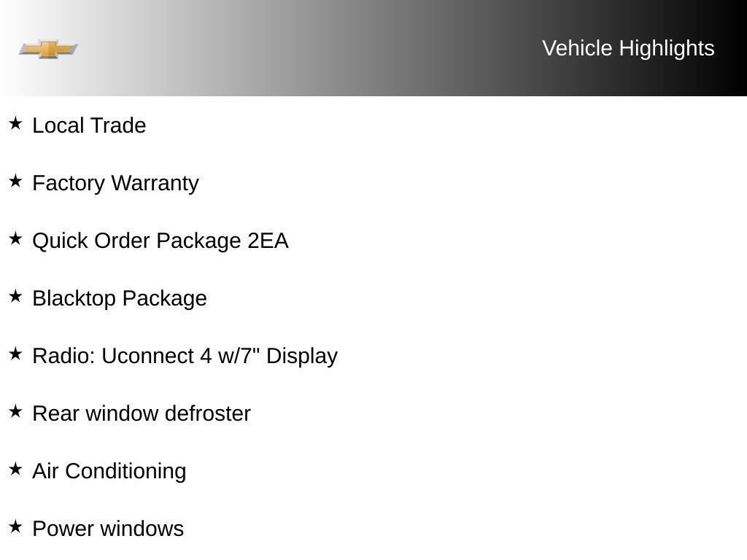Choose the Quick Order Package 2EA item

click(160, 241)
